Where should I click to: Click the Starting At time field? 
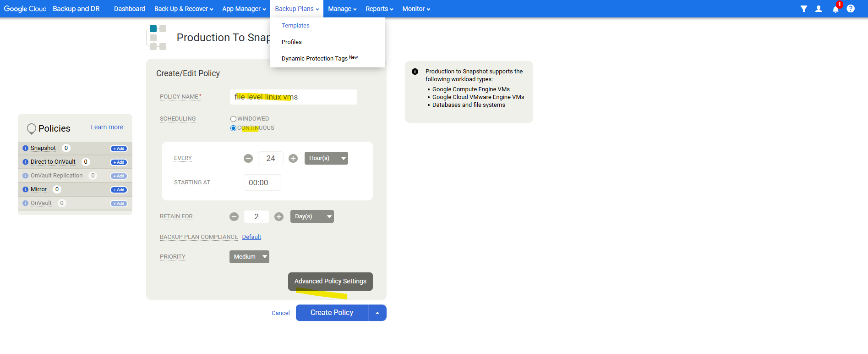tap(262, 183)
